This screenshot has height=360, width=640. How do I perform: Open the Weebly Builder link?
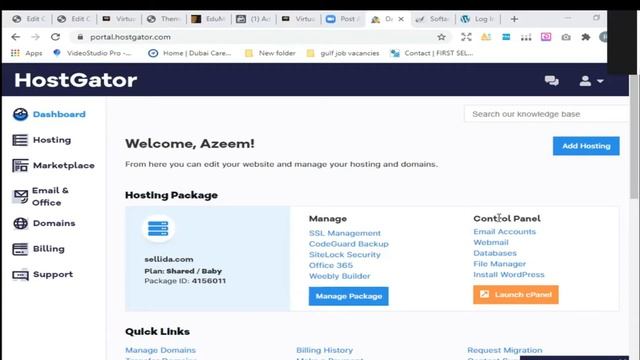pyautogui.click(x=340, y=276)
